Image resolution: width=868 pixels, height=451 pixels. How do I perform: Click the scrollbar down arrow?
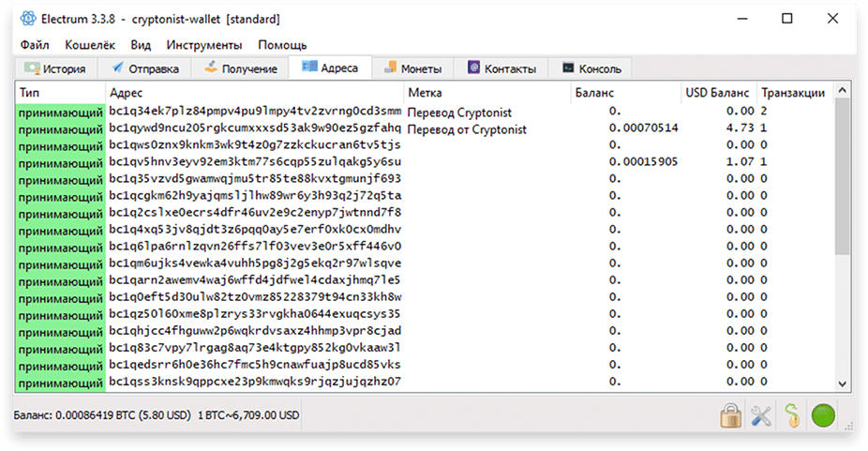pyautogui.click(x=842, y=383)
